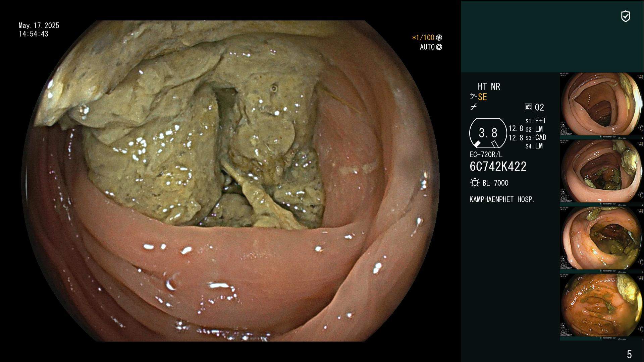Click the tone curve icon below SE
Screen dimensions: 644x362
tap(473, 107)
